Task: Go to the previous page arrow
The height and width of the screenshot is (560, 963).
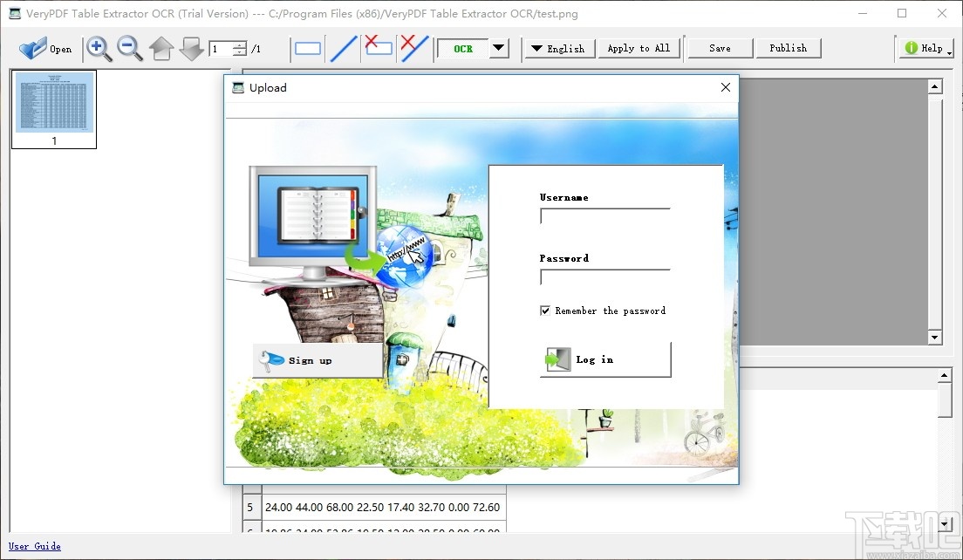Action: tap(161, 49)
